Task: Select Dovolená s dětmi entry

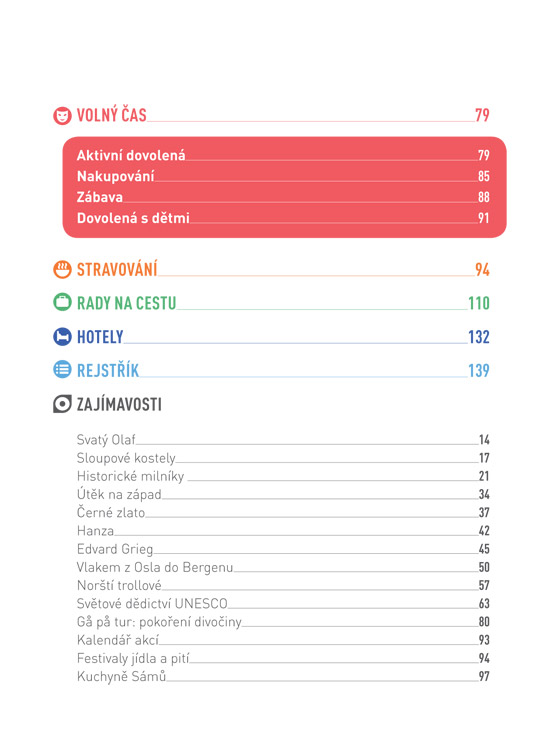Action: 133,218
